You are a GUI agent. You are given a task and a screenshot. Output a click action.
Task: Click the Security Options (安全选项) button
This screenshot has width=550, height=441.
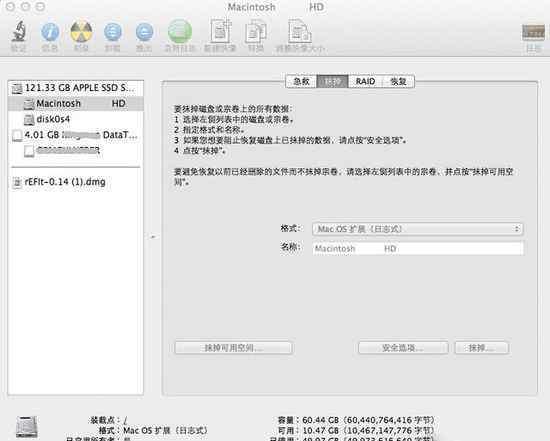[403, 348]
